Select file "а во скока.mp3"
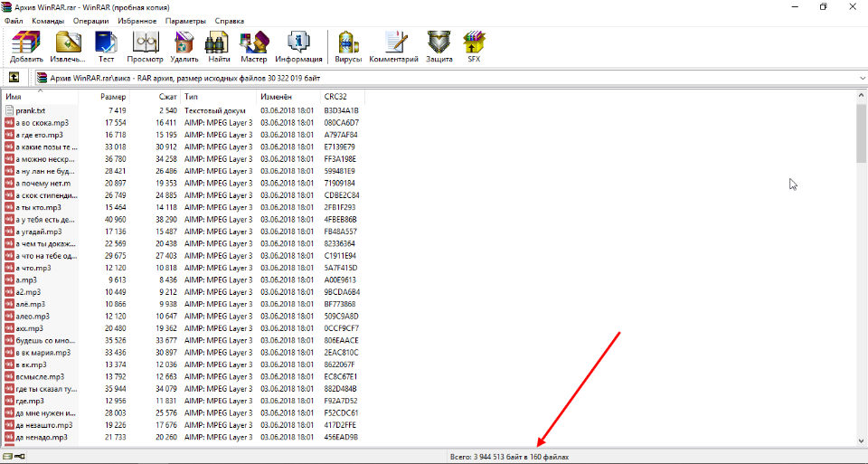Viewport: 868px width, 464px height. (x=42, y=123)
